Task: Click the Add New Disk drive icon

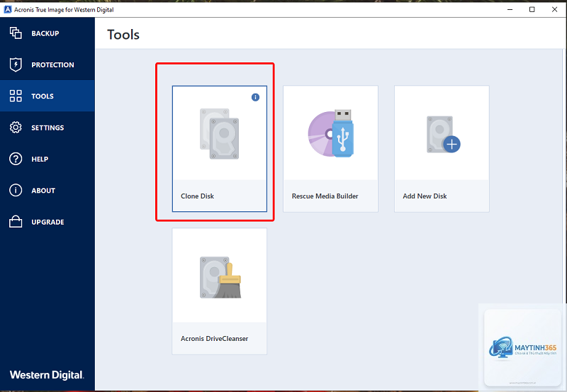Action: point(444,135)
